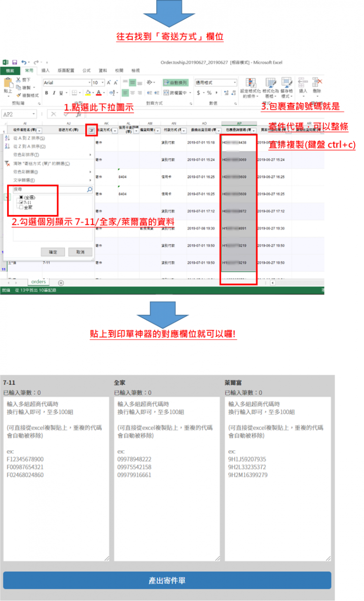Open the font size 10 dropdown

click(x=102, y=83)
